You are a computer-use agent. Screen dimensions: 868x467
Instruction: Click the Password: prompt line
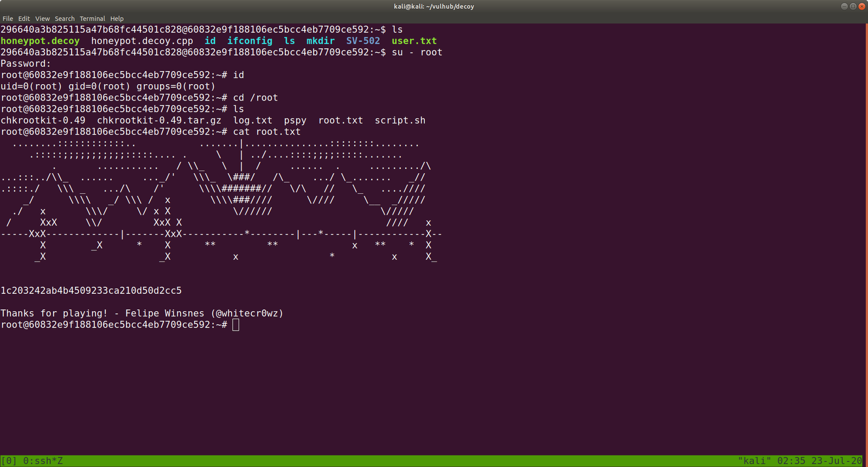(x=25, y=64)
